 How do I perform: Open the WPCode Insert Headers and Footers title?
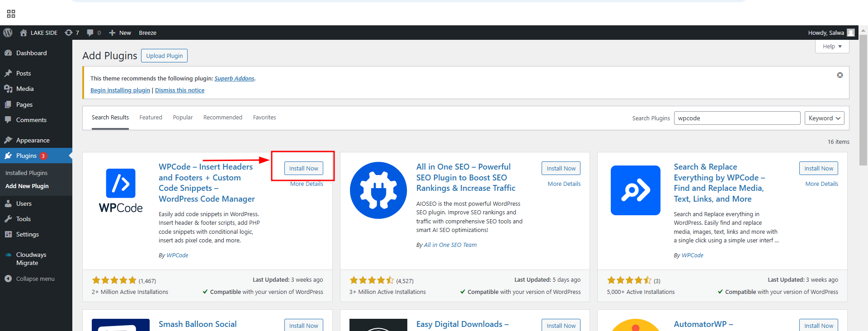[207, 183]
